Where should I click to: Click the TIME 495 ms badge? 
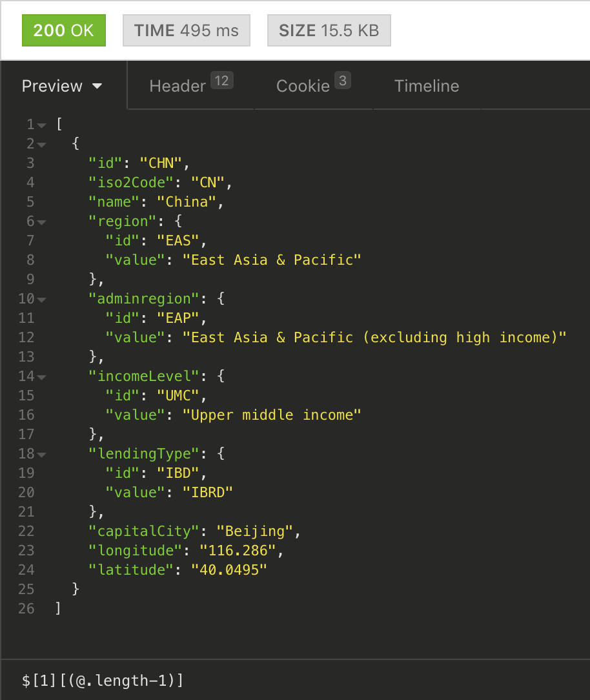click(187, 30)
